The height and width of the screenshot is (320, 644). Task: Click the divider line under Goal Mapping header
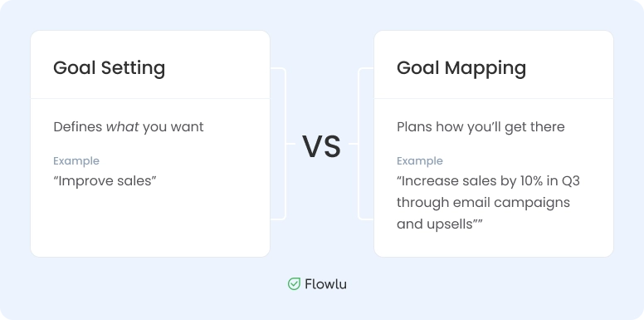[x=494, y=99]
